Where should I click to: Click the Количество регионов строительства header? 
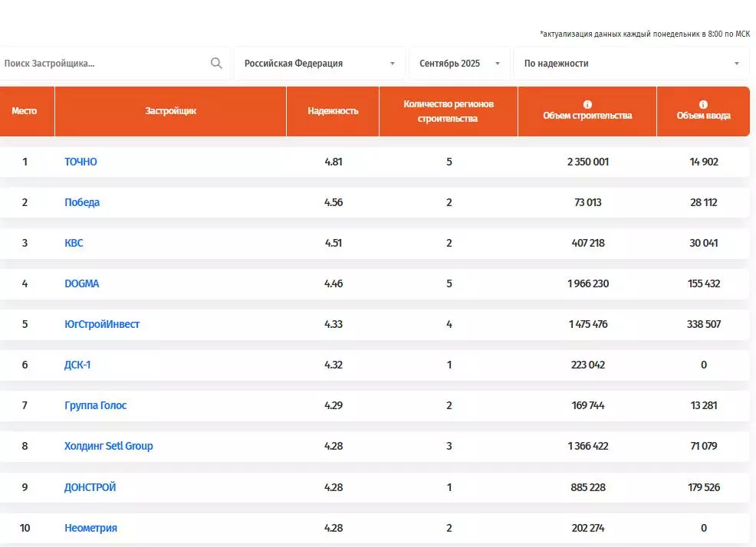(x=449, y=111)
